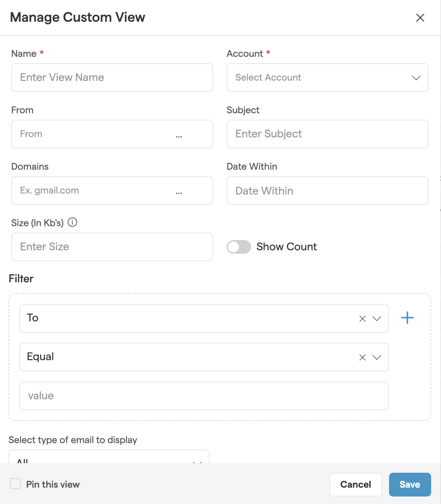The width and height of the screenshot is (441, 504).
Task: Select the Date Within input
Action: [327, 190]
